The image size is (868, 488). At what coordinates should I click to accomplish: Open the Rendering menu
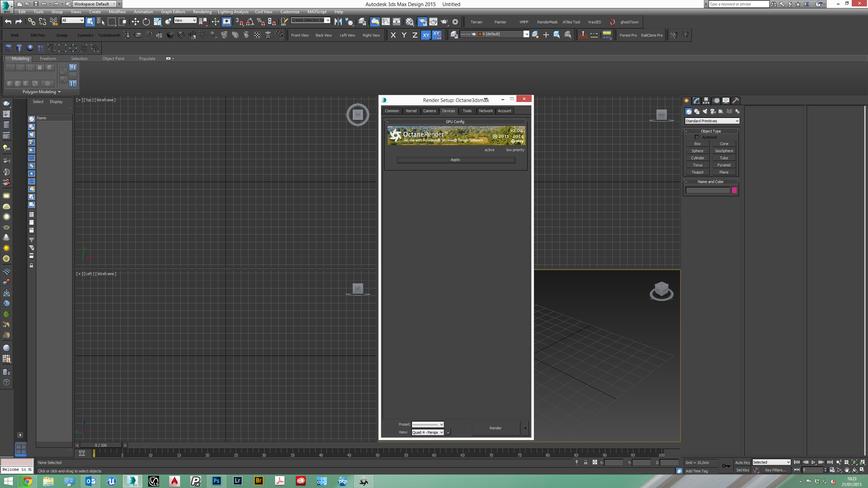tap(202, 12)
